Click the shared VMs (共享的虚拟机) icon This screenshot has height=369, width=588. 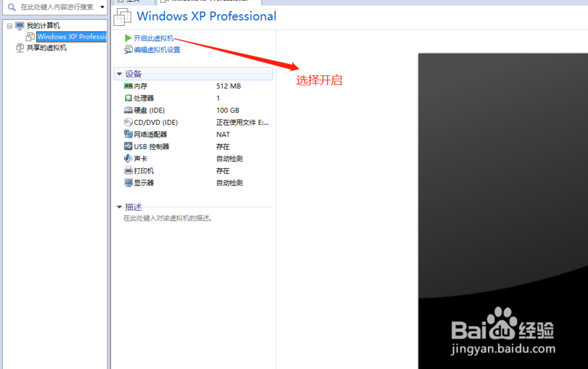(x=20, y=48)
